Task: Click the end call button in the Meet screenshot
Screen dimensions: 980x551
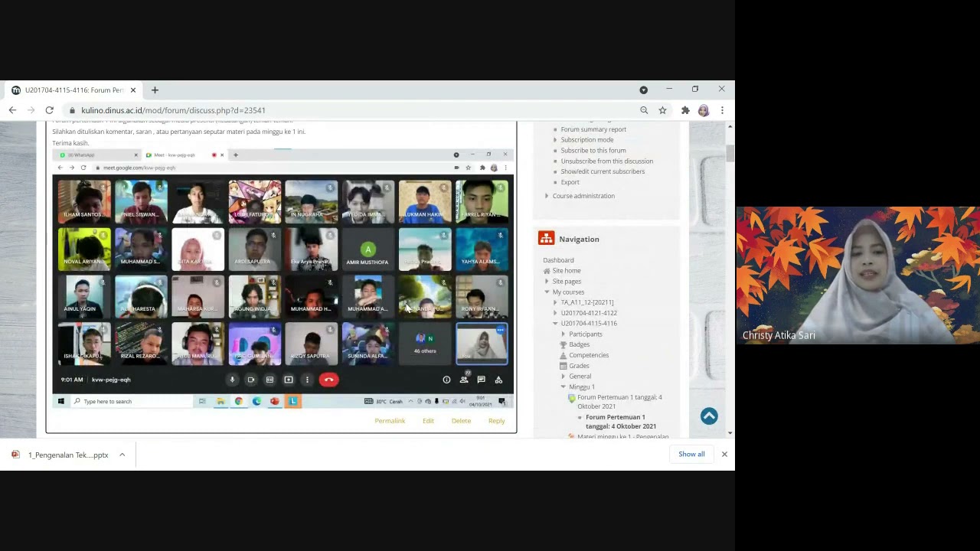Action: click(328, 380)
